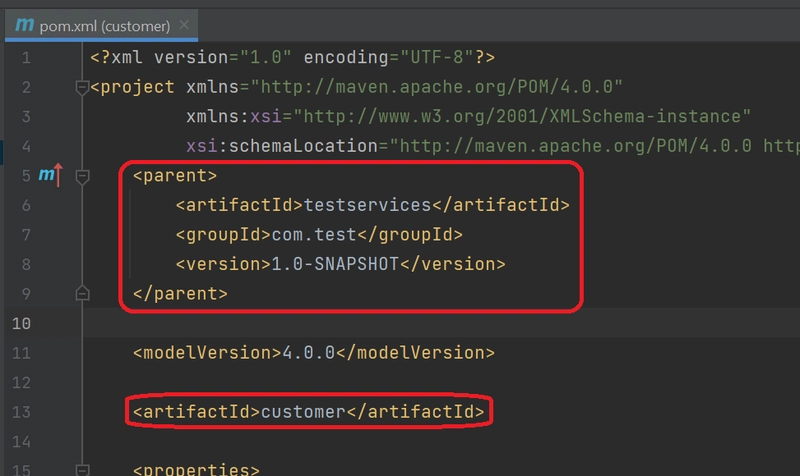Click 'customer' artifactId value
The height and width of the screenshot is (476, 800).
coord(304,412)
